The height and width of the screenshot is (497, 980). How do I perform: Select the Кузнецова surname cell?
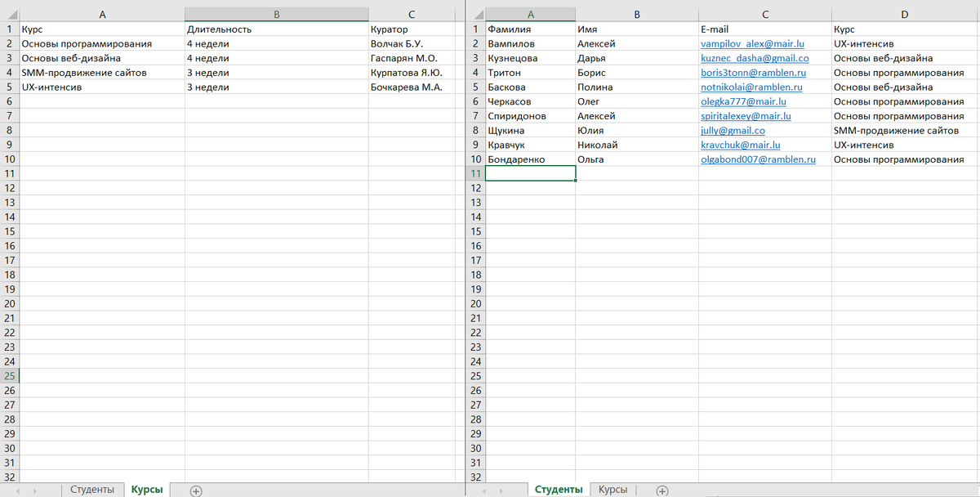(531, 59)
